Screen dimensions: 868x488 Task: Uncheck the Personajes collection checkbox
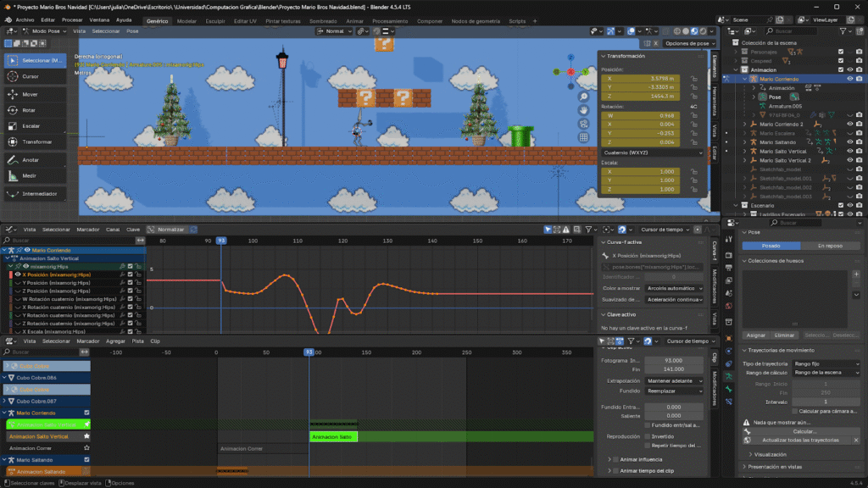coord(840,52)
